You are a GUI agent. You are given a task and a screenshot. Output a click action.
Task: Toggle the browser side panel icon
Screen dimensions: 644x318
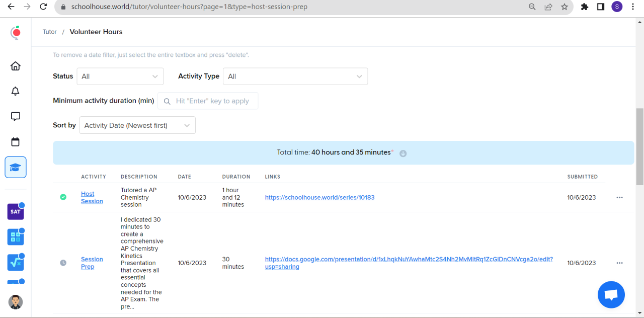click(x=600, y=7)
